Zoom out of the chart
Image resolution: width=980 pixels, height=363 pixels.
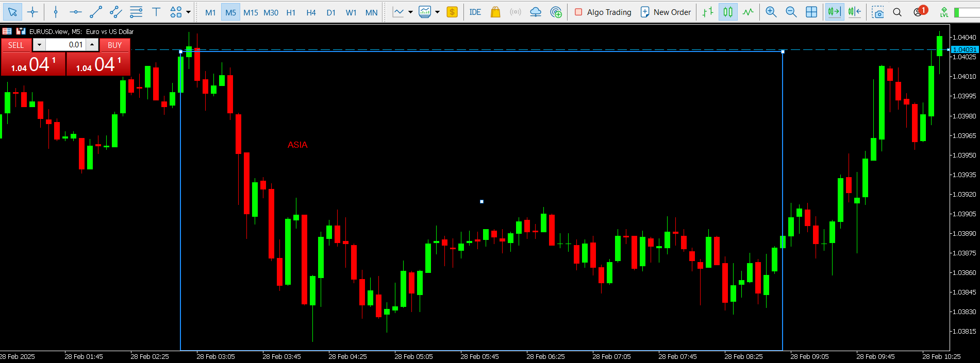(x=791, y=12)
